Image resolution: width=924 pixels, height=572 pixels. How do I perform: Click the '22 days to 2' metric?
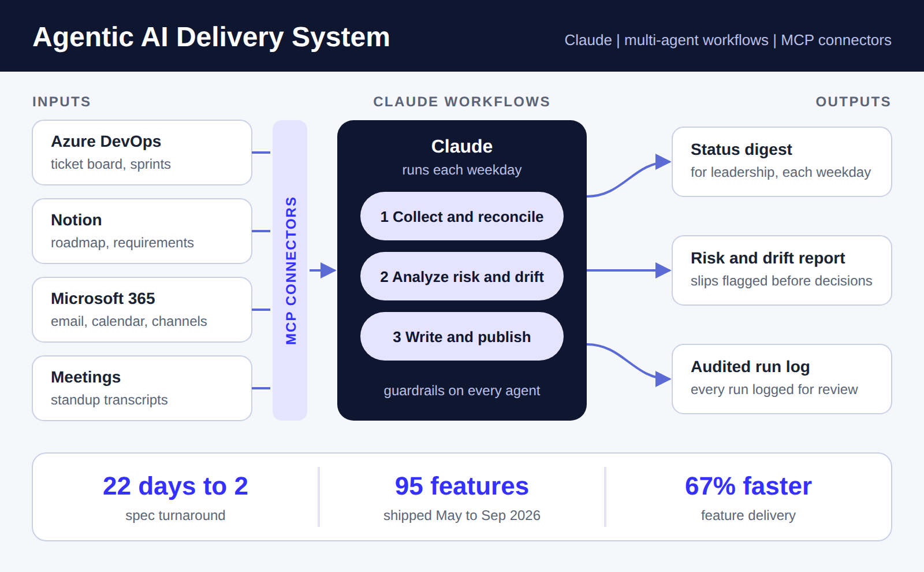tap(176, 486)
